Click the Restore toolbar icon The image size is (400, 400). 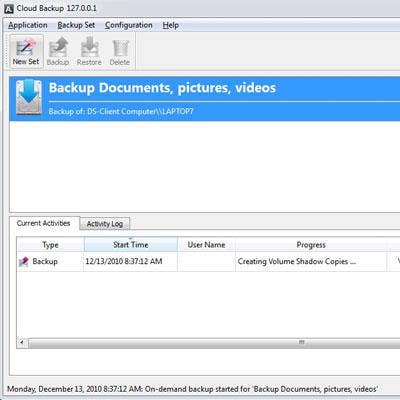(x=89, y=47)
